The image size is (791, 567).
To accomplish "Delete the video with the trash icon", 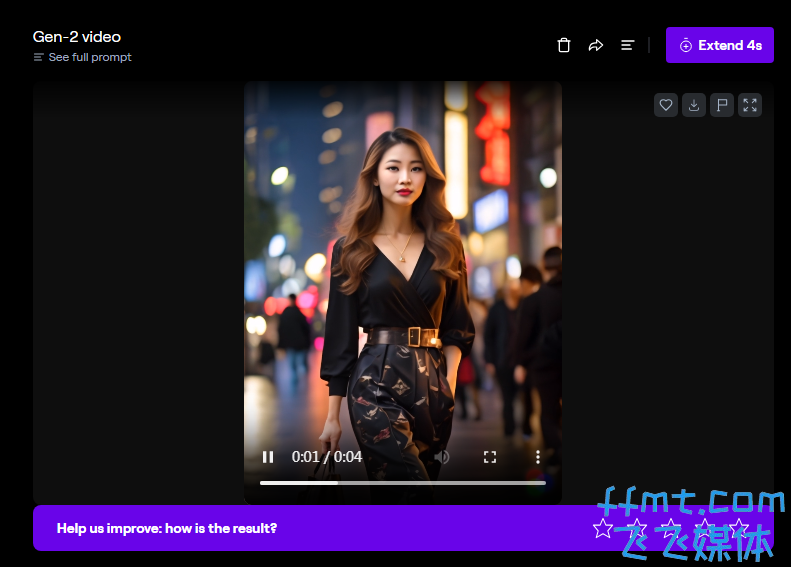I will click(x=563, y=45).
